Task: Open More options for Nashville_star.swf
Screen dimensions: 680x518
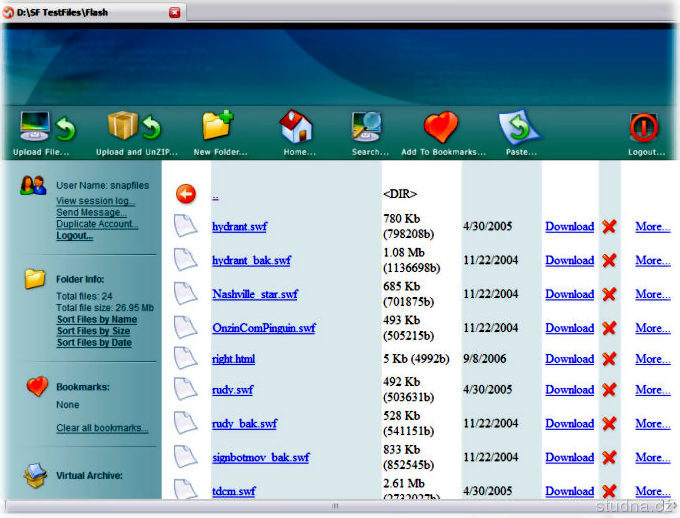Action: click(x=652, y=294)
